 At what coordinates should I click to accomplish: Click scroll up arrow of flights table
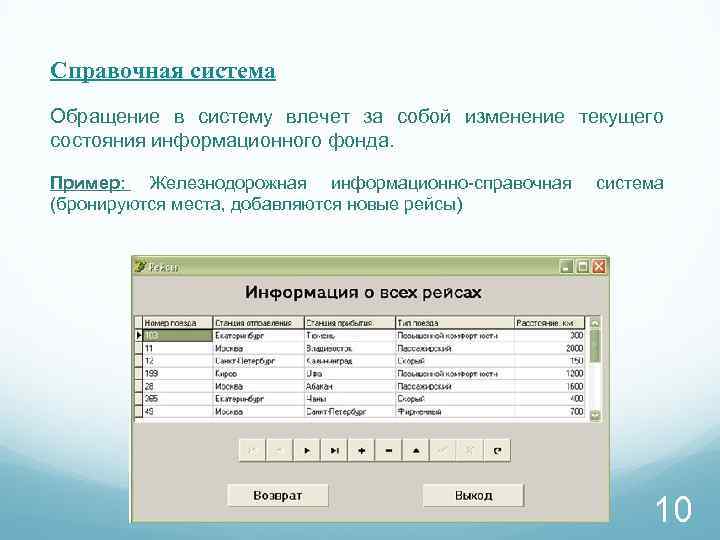pos(595,323)
